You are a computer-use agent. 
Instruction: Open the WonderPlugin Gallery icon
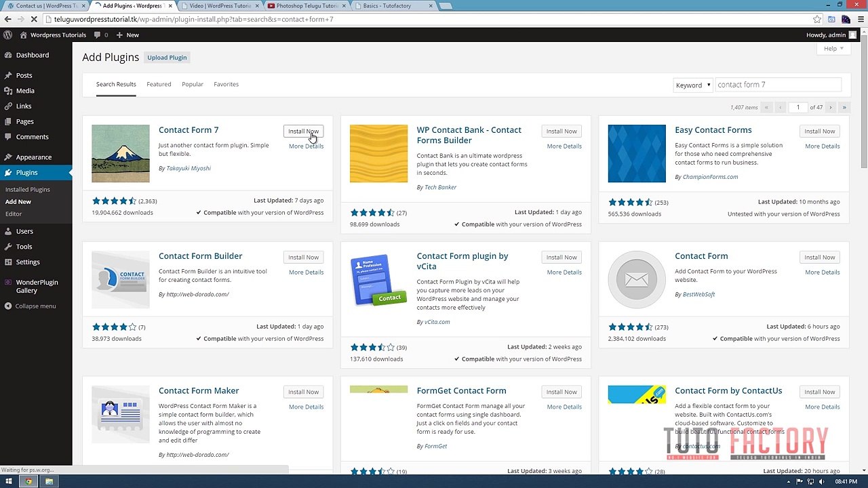8,283
